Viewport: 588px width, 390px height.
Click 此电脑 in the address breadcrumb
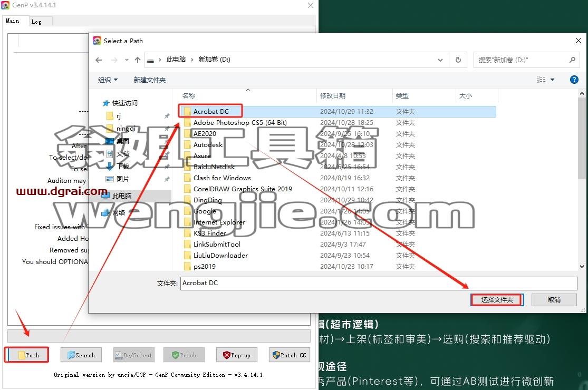176,60
